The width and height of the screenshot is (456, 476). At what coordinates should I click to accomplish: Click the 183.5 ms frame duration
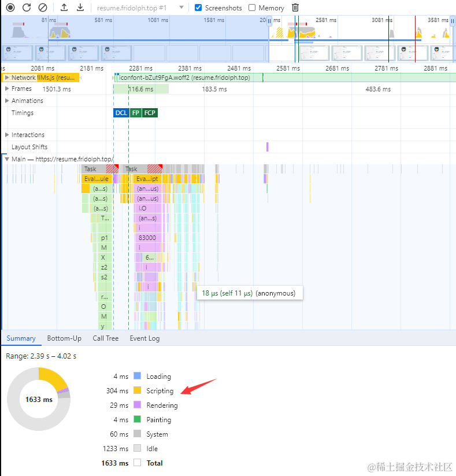(214, 89)
